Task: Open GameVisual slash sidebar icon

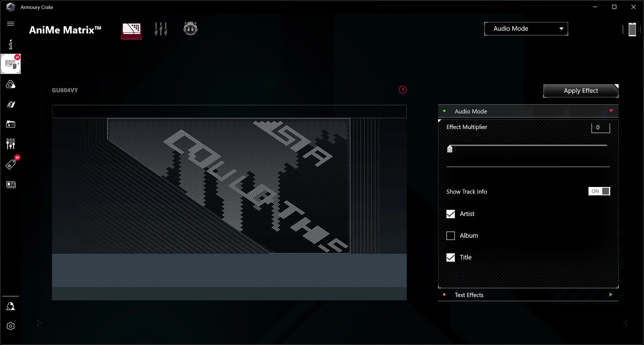Action: (x=11, y=105)
